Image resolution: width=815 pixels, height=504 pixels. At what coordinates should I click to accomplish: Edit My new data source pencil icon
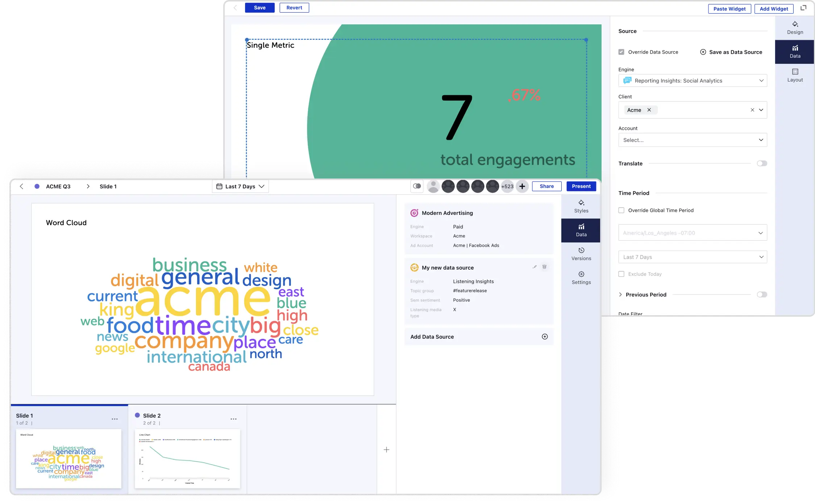tap(534, 267)
